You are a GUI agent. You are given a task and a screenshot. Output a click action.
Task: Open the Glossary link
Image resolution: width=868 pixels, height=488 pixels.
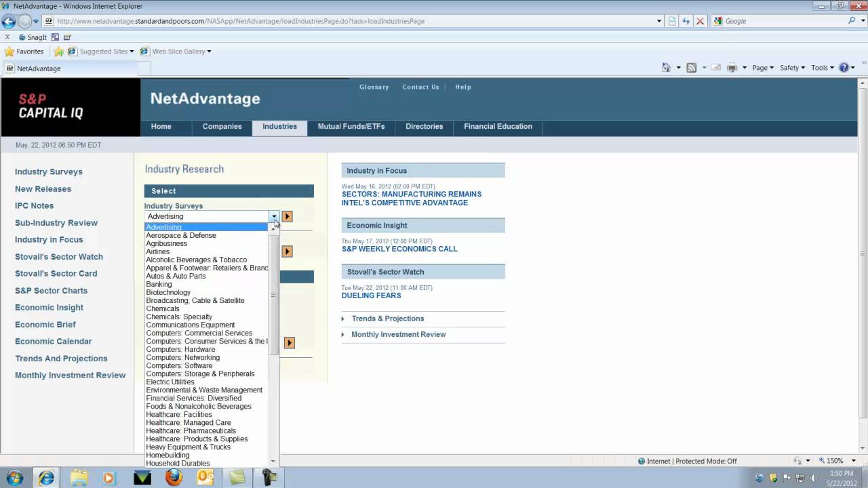pyautogui.click(x=374, y=87)
